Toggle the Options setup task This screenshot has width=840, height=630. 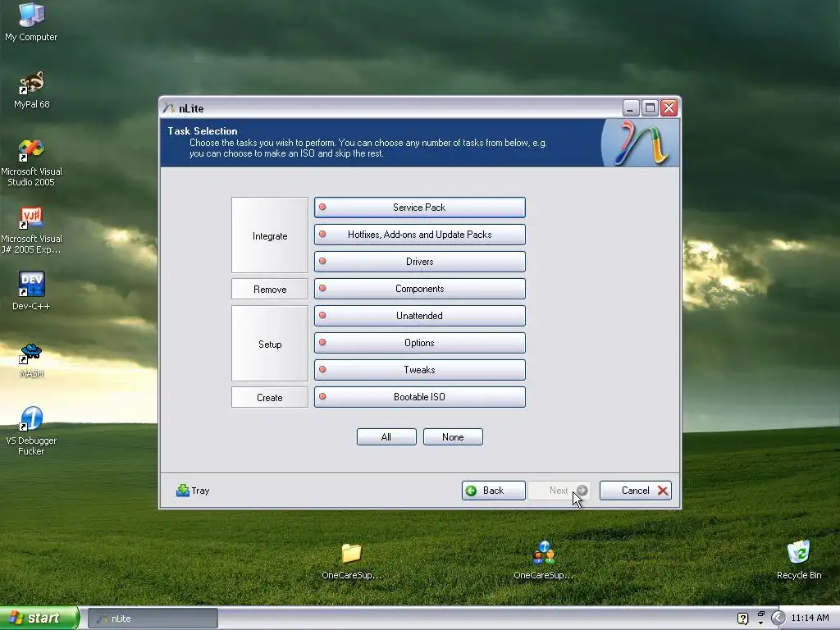pos(419,343)
